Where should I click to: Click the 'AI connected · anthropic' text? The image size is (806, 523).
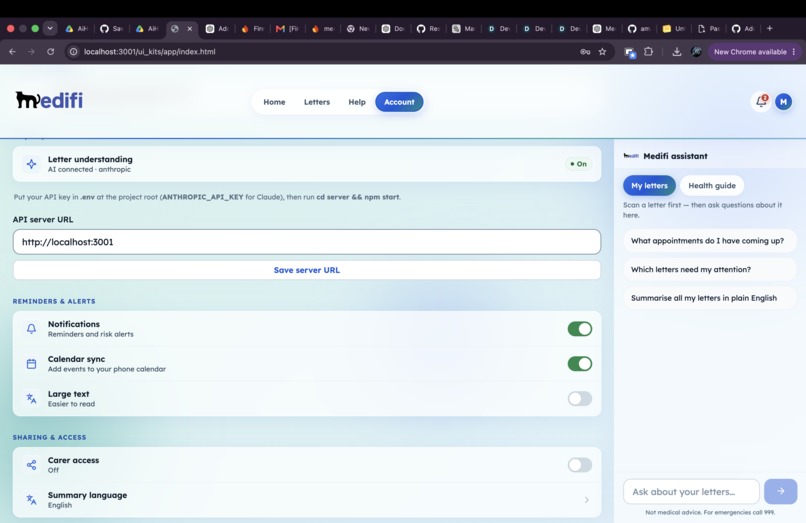pyautogui.click(x=89, y=169)
